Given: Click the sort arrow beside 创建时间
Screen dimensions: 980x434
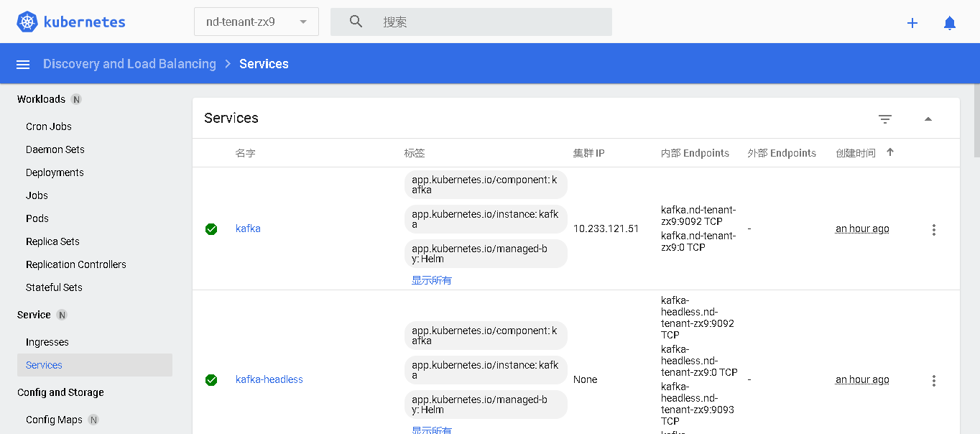Looking at the screenshot, I should (890, 152).
